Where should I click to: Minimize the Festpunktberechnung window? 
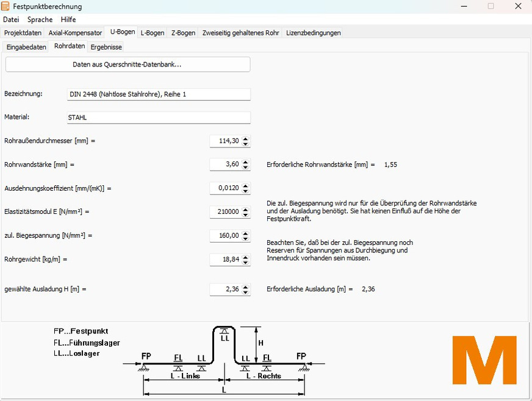464,6
